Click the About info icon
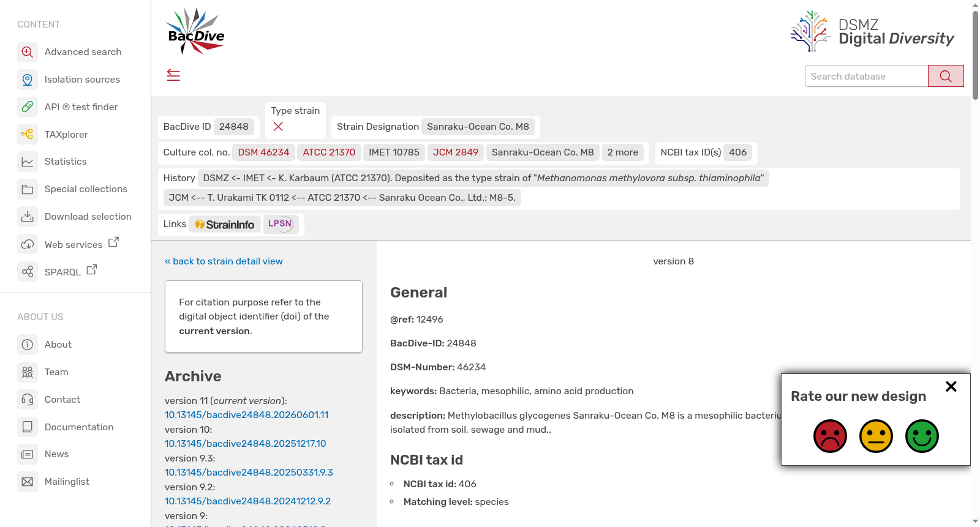 pyautogui.click(x=28, y=345)
